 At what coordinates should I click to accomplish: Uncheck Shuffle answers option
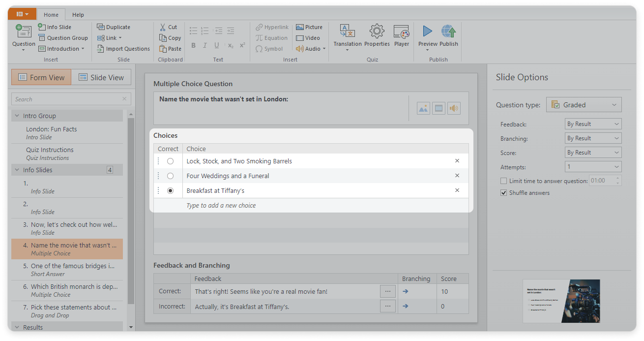pyautogui.click(x=503, y=193)
